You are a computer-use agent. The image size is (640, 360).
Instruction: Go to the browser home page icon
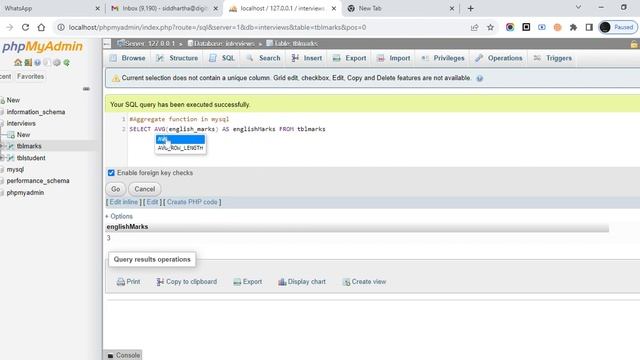click(41, 27)
